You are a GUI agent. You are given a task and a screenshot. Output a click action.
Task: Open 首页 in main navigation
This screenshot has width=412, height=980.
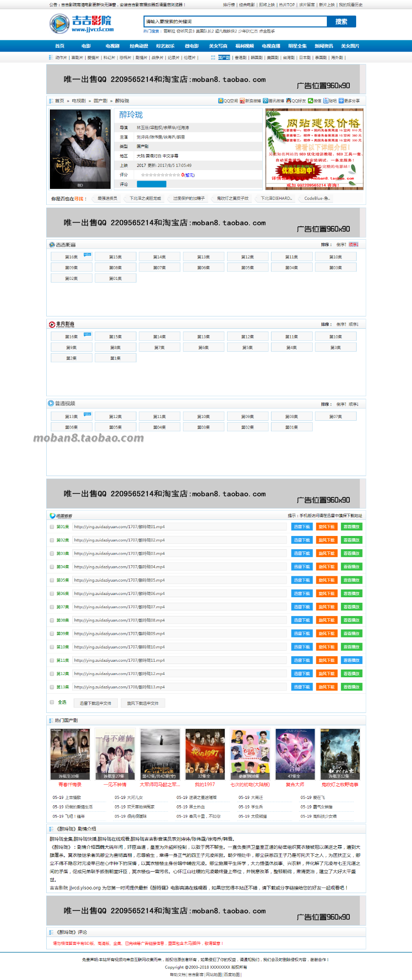point(60,46)
